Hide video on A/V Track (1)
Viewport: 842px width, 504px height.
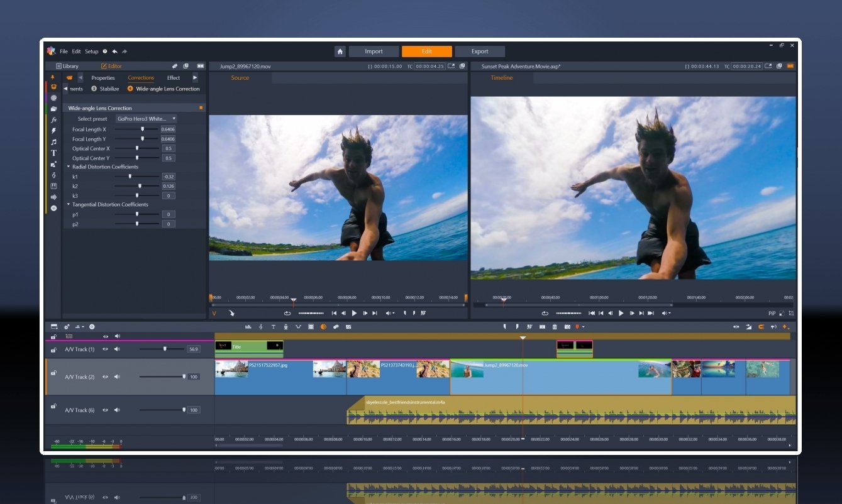[x=106, y=349]
